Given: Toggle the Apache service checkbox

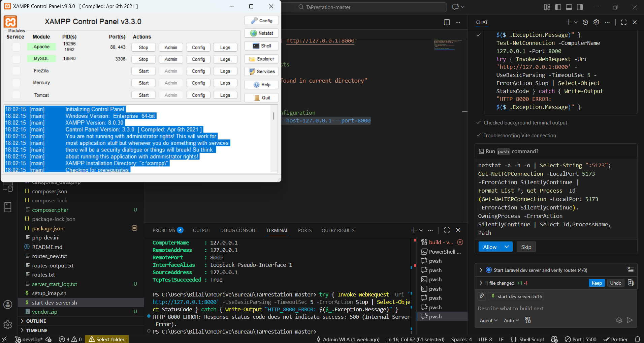Looking at the screenshot, I should click(x=16, y=47).
